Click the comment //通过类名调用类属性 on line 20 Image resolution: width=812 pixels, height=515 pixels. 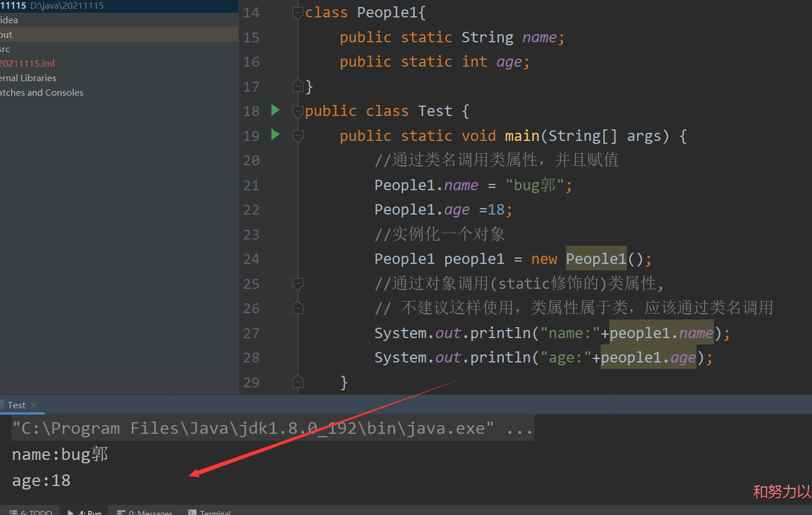click(456, 160)
